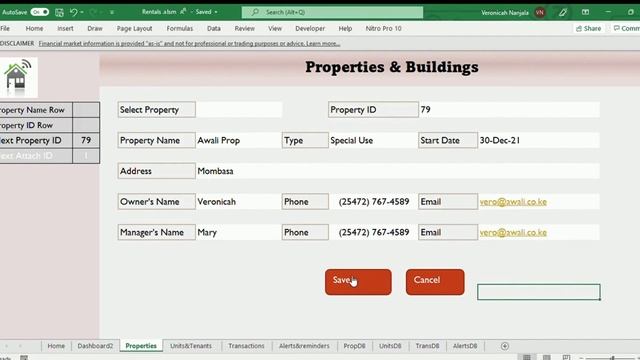The image size is (640, 360).
Task: Open the Help ribbon tab
Action: 345,29
